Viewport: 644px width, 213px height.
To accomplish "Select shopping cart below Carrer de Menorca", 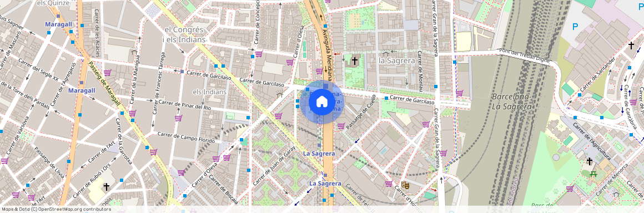I will [x=569, y=189].
